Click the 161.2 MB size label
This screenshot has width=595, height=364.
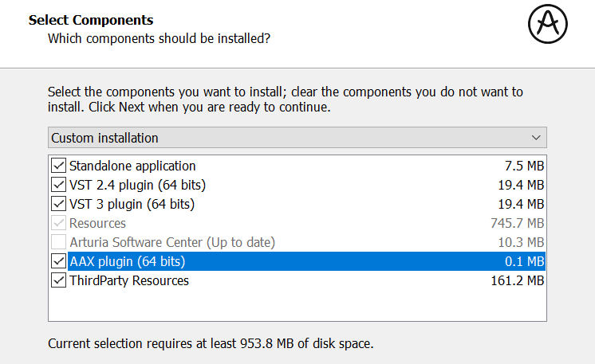pos(518,280)
